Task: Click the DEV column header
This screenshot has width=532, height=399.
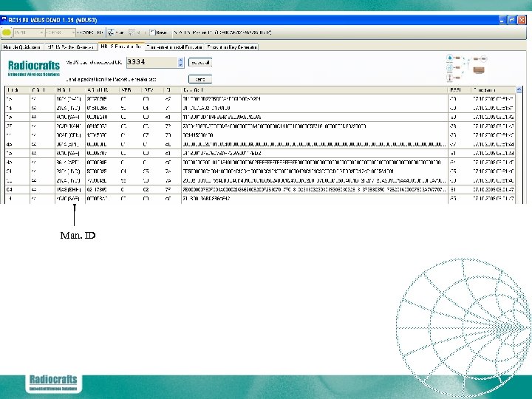Action: coord(152,90)
